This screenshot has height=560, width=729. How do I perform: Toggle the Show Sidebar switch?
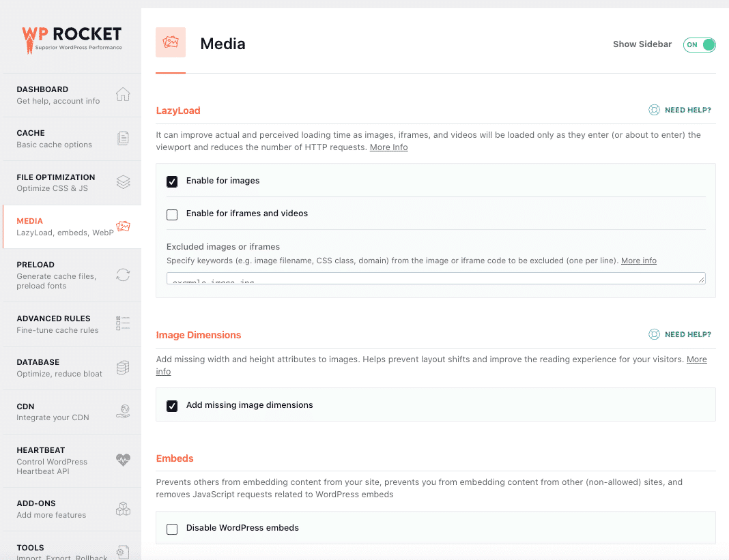699,44
